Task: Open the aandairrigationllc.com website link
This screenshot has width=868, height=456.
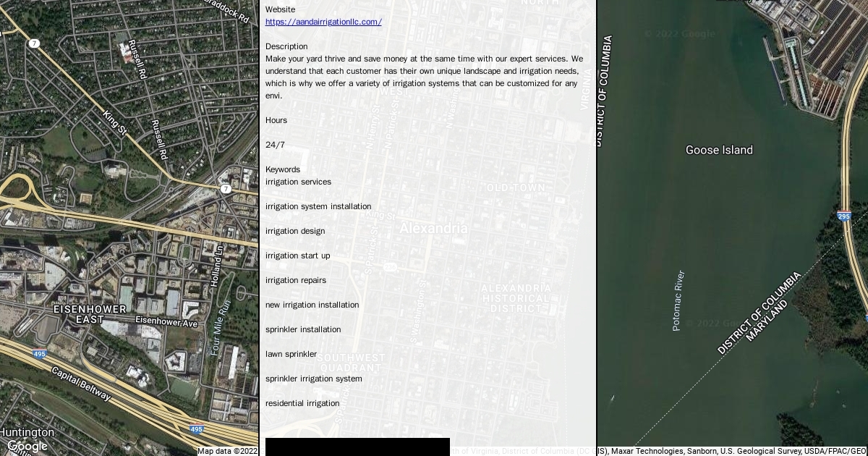Action: coord(323,22)
